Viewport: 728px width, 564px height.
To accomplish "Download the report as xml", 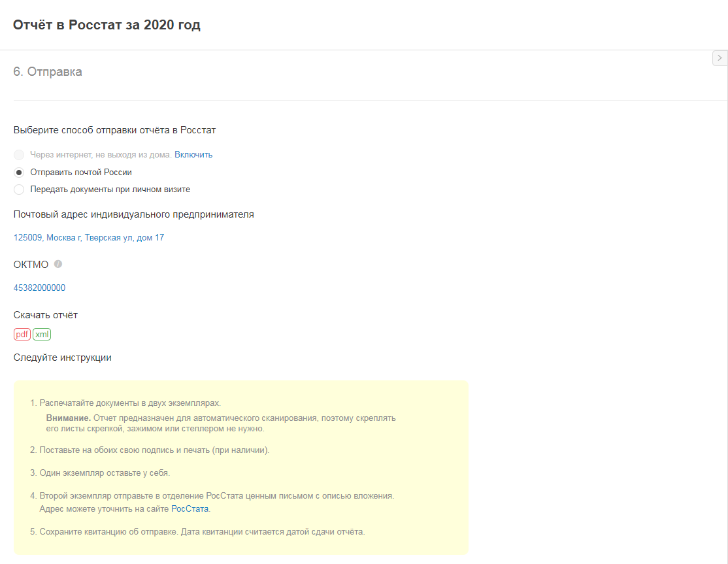I will (42, 335).
